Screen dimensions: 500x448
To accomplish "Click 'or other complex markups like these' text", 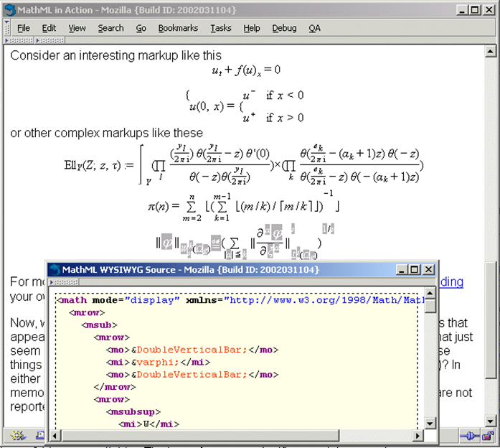I will (106, 133).
